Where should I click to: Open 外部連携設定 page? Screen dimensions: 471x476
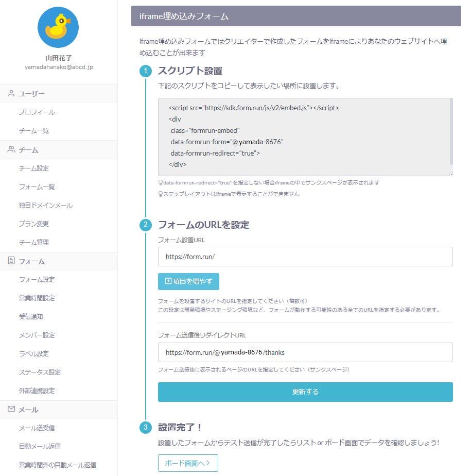(x=37, y=390)
